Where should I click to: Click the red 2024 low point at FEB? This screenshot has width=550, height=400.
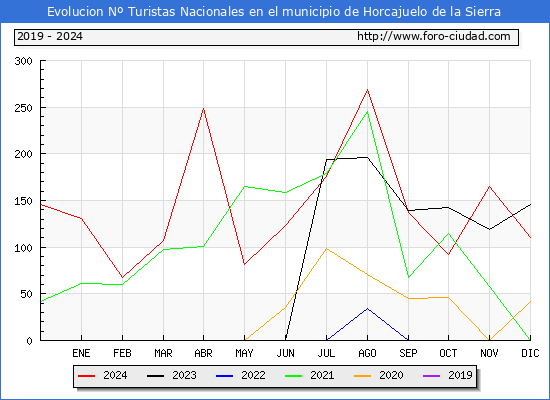point(122,278)
